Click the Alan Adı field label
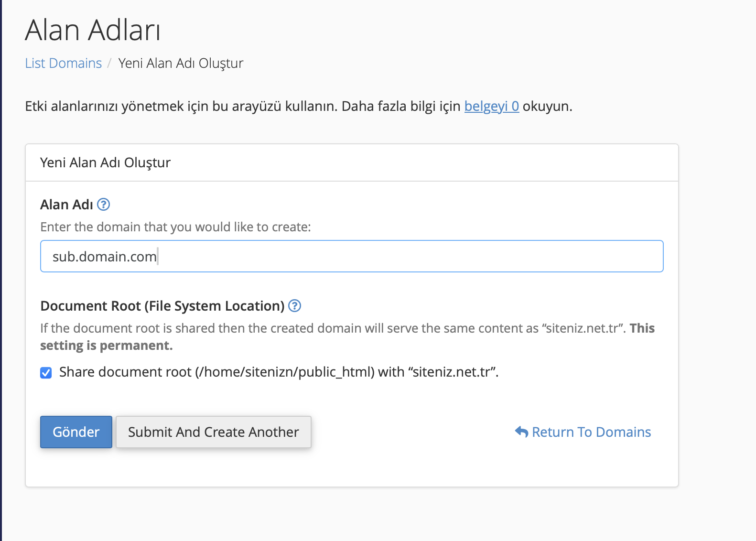Viewport: 756px width, 541px height. tap(67, 205)
